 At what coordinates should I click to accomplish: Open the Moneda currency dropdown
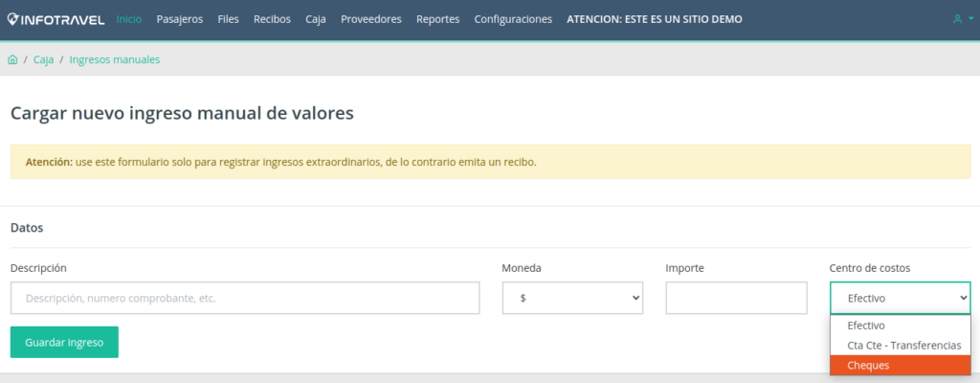click(x=572, y=298)
